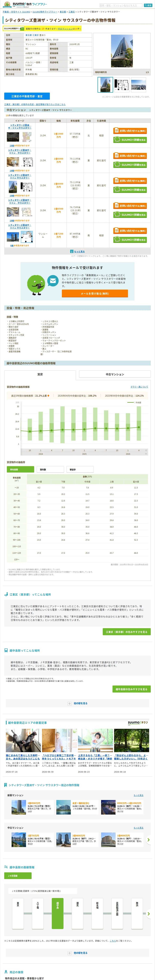Select the floor plan thumbnail

[x=122, y=84]
